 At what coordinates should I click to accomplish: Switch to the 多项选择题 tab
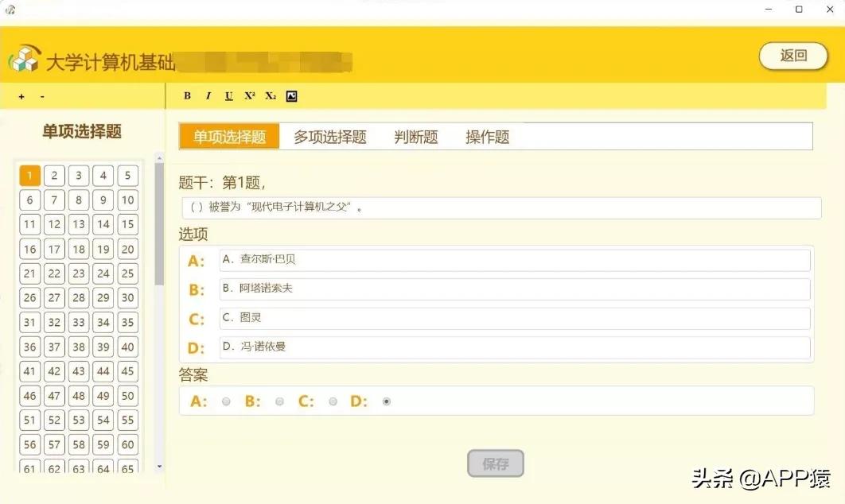pyautogui.click(x=330, y=137)
